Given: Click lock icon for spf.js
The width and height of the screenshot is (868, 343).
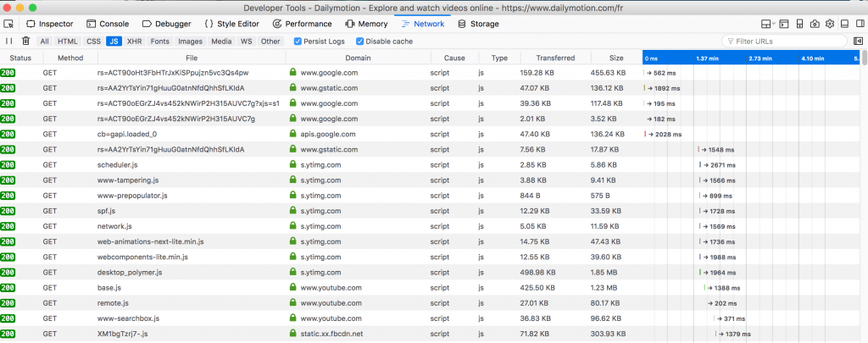Looking at the screenshot, I should (292, 210).
